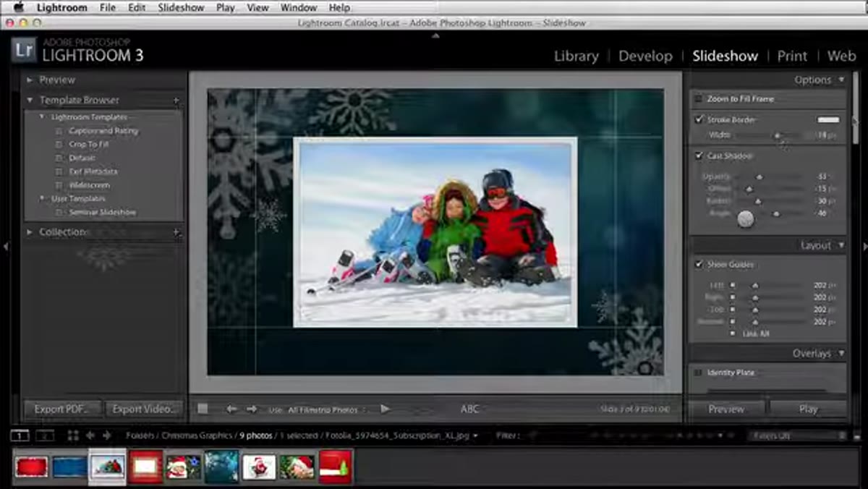Image resolution: width=868 pixels, height=489 pixels.
Task: Rotate the shadow Angle dial
Action: click(x=745, y=218)
